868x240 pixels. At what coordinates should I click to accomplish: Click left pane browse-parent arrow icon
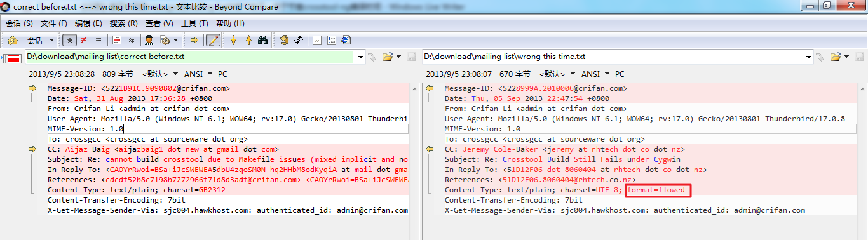pyautogui.click(x=373, y=57)
